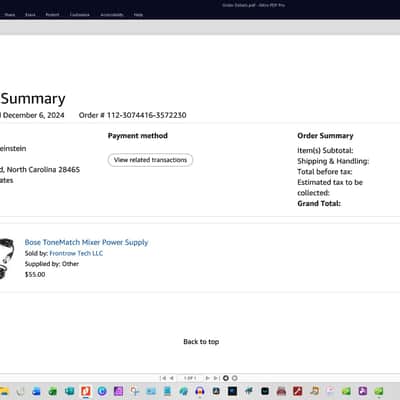Jump to the last page arrow
The image size is (400, 400).
[216, 378]
